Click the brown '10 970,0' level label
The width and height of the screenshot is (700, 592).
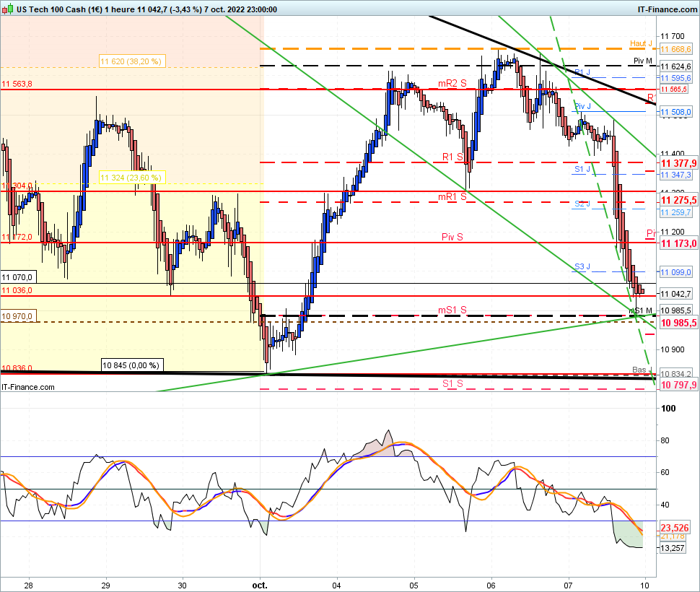[x=18, y=316]
